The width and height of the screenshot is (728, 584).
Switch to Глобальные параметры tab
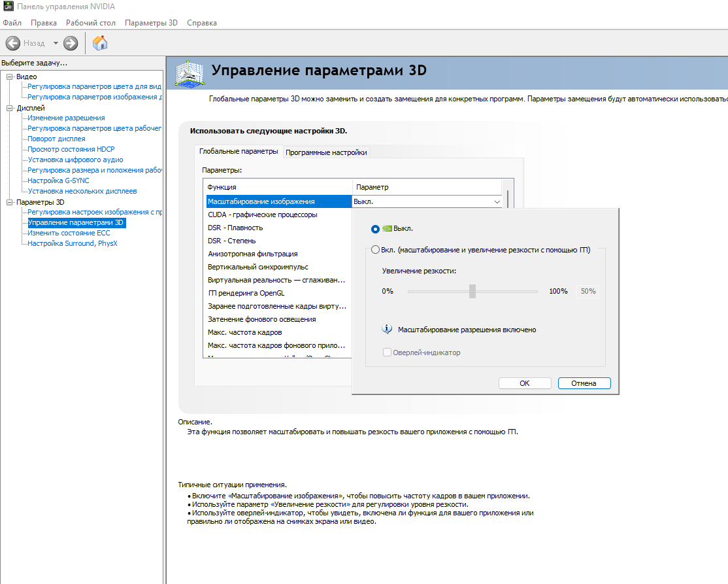coord(239,152)
